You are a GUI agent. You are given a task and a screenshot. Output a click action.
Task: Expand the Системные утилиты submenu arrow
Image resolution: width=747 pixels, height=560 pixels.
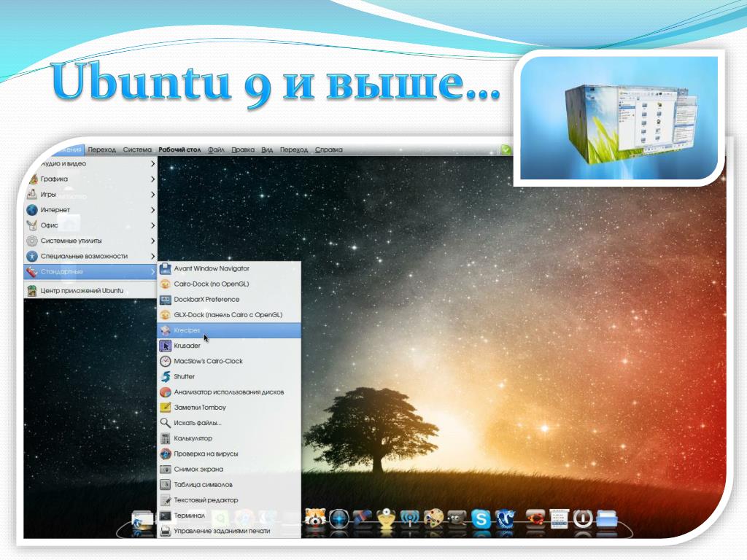pyautogui.click(x=152, y=241)
